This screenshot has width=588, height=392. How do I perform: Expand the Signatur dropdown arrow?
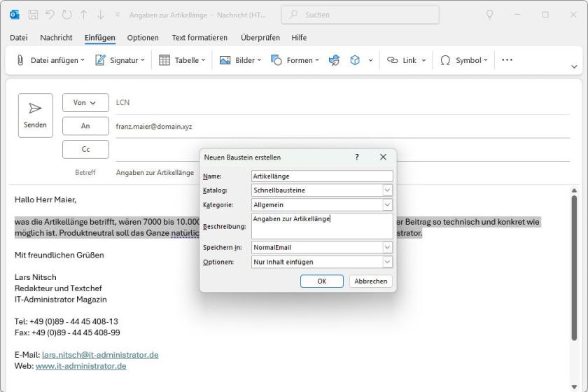(x=143, y=60)
